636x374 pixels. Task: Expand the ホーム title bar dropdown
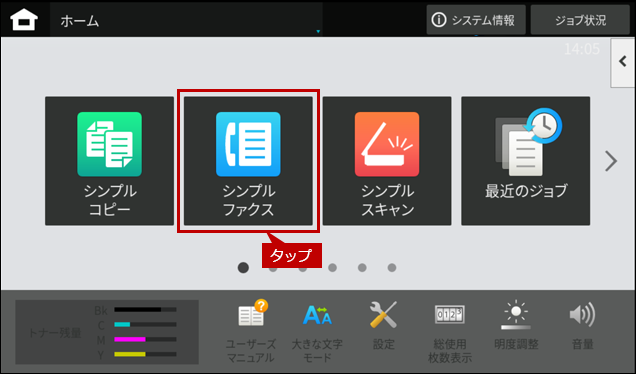[186, 20]
